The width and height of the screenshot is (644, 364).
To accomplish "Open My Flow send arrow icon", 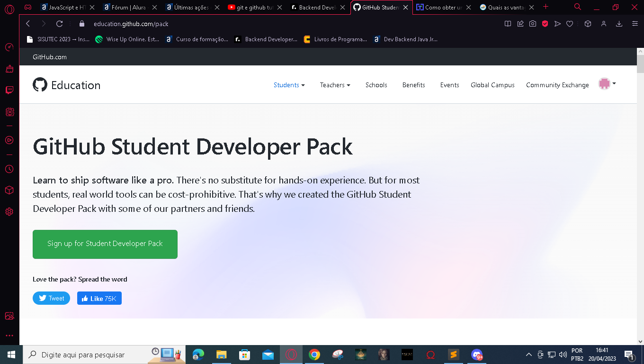I will click(x=557, y=24).
